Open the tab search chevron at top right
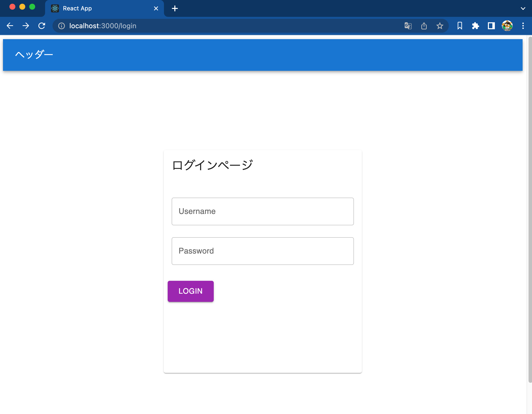 pyautogui.click(x=523, y=8)
